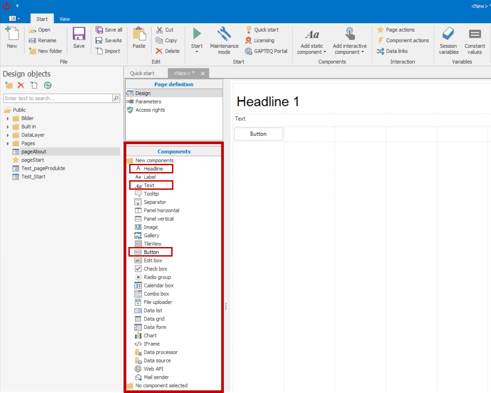Select the Check box component
The image size is (491, 393).
tap(151, 269)
